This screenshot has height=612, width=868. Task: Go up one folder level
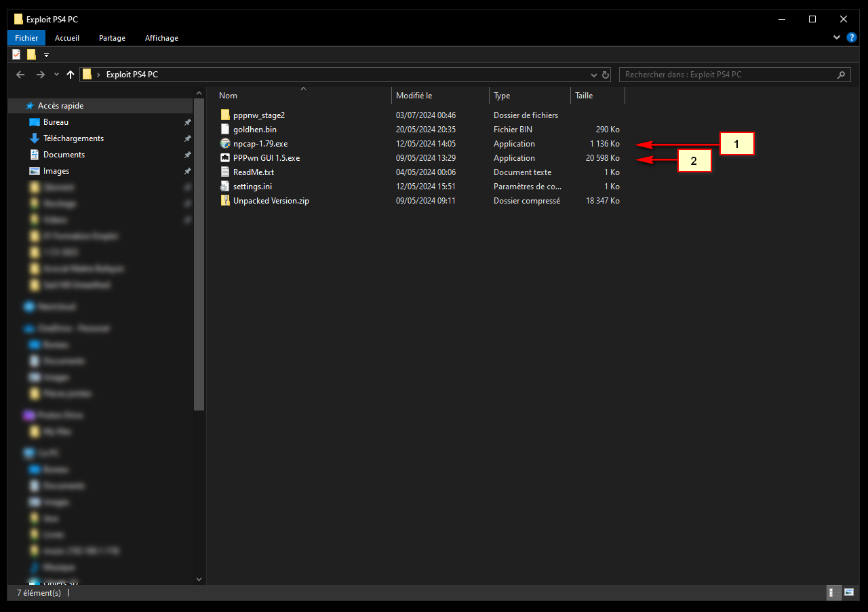71,75
